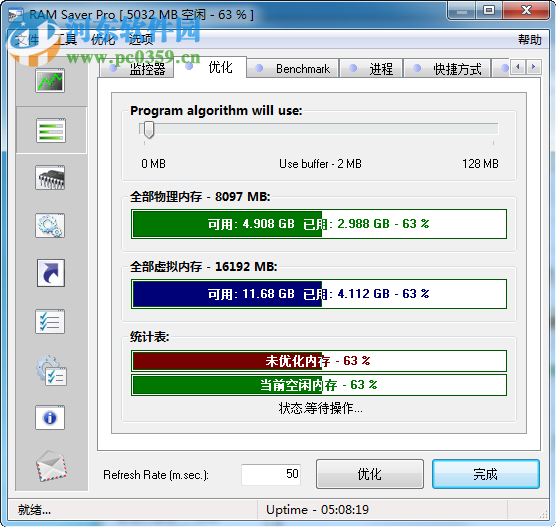
Task: Click the 优化 button at the bottom
Action: (370, 474)
